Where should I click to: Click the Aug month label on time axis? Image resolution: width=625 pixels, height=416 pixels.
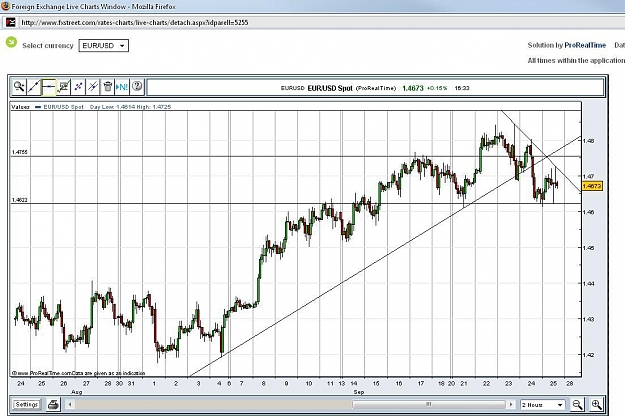tap(77, 392)
